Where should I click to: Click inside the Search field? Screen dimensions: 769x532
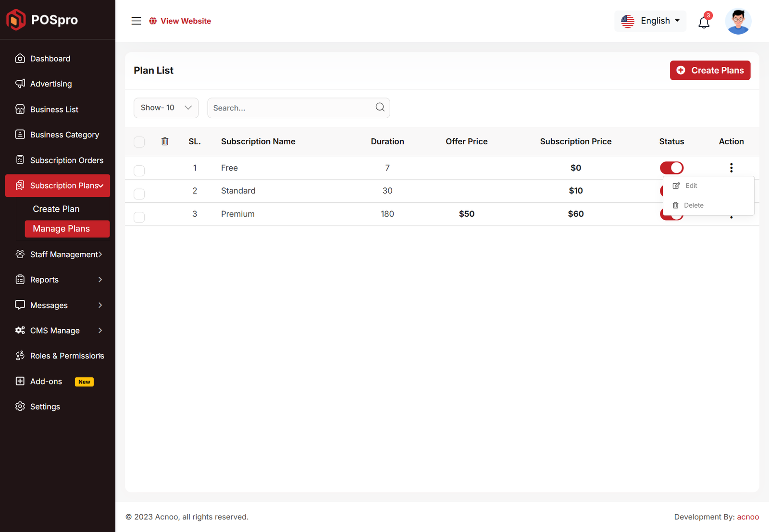click(291, 108)
